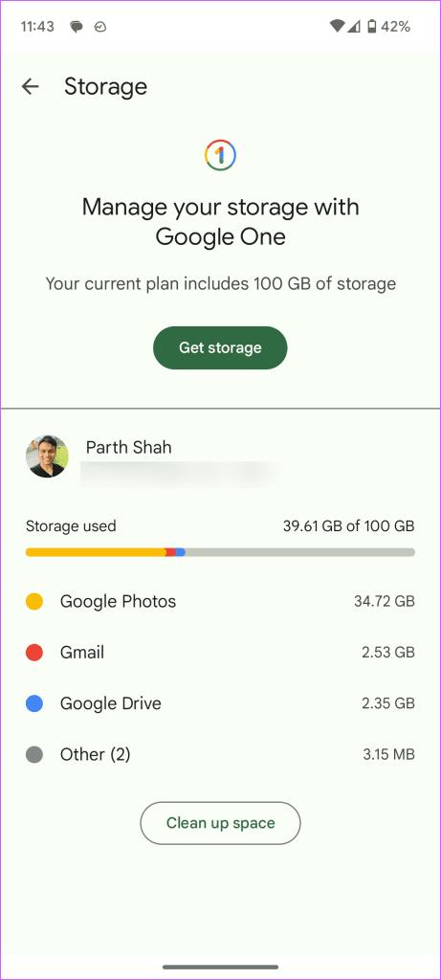Screen dimensions: 441x980
Task: Tap the Parth Shah account name
Action: click(x=129, y=447)
